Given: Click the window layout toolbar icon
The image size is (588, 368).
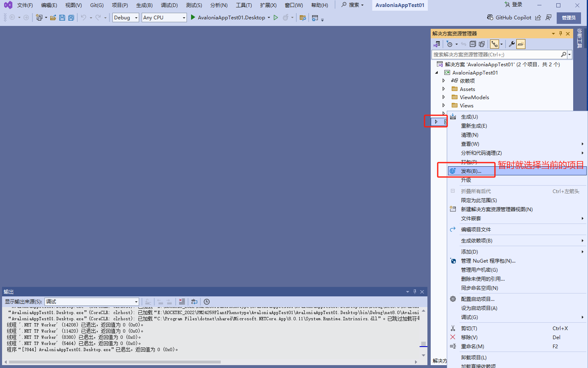Looking at the screenshot, I should 315,18.
